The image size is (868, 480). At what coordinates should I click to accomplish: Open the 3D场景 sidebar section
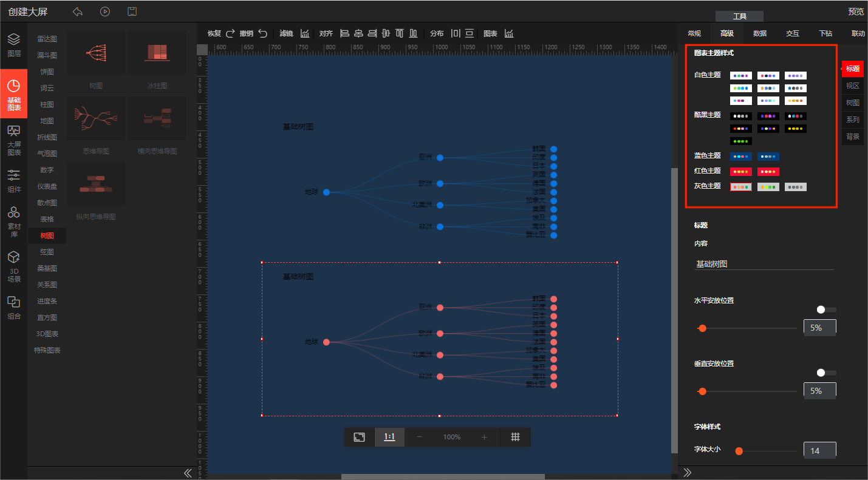point(13,267)
